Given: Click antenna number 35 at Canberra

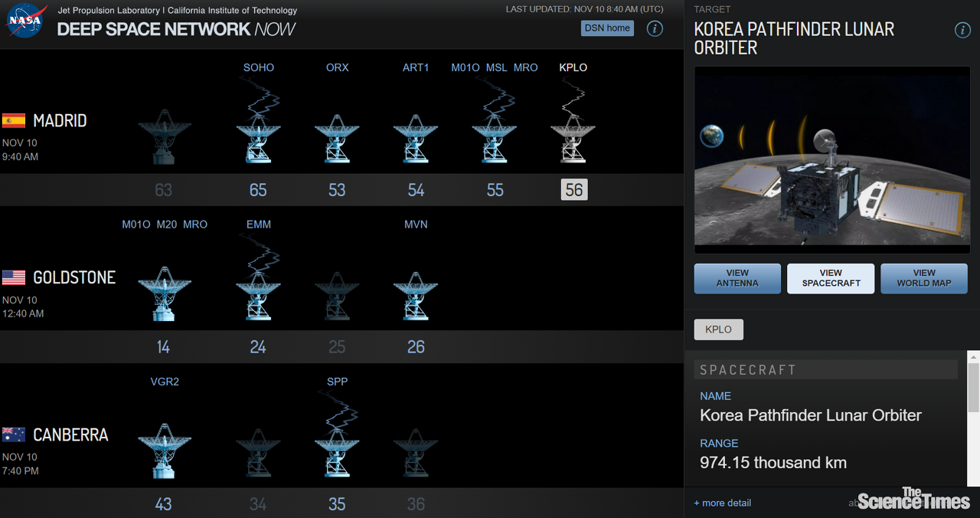Looking at the screenshot, I should (337, 504).
